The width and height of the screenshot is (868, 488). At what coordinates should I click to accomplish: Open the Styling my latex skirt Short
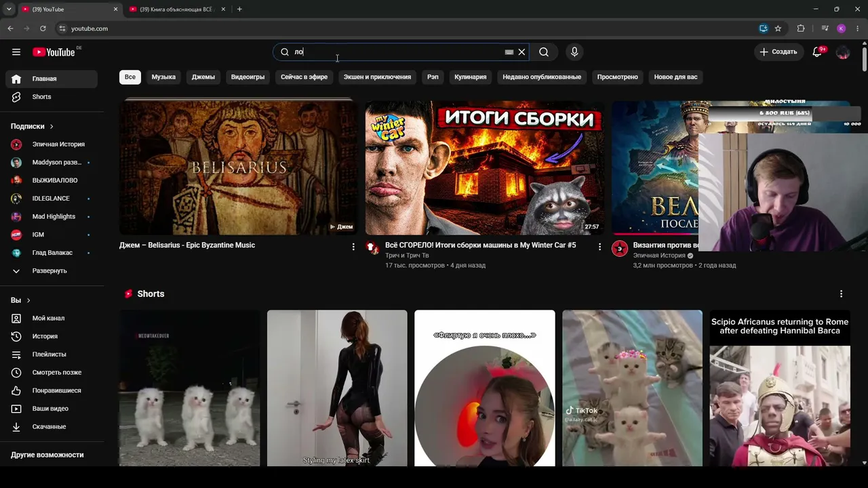point(337,388)
